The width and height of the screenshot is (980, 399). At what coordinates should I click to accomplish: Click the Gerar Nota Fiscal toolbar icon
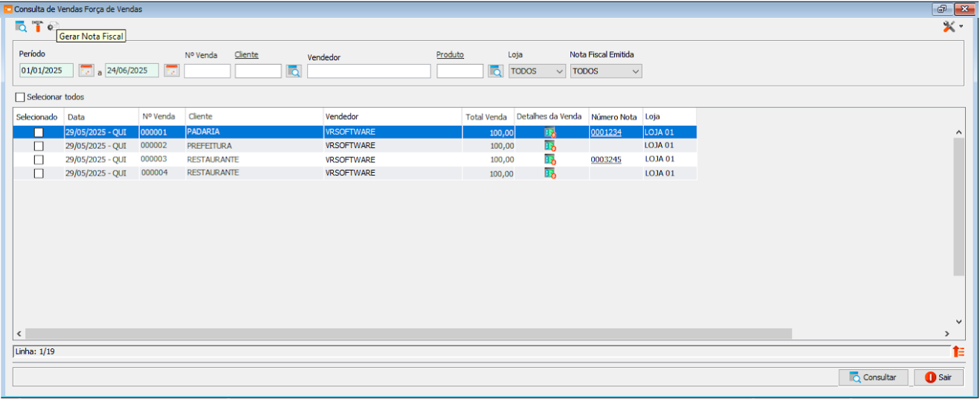pos(52,26)
